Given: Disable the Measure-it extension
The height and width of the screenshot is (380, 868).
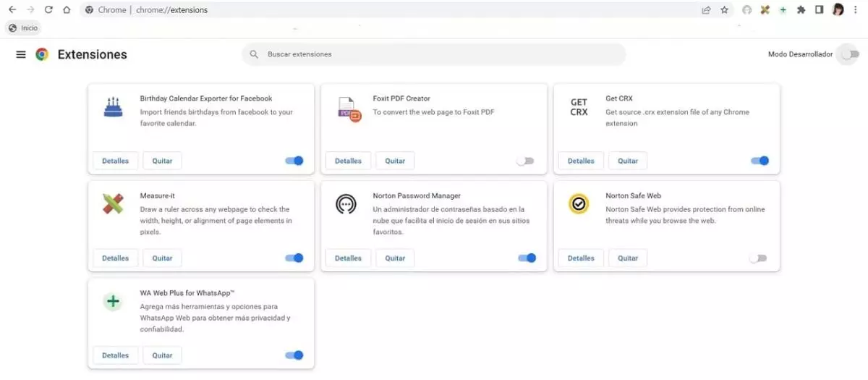Looking at the screenshot, I should click(x=294, y=258).
